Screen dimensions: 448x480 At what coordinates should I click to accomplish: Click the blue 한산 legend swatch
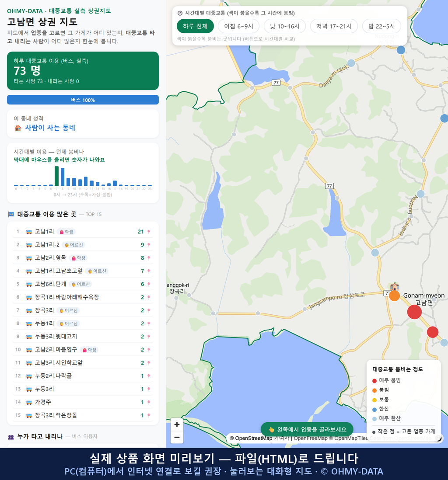374,409
